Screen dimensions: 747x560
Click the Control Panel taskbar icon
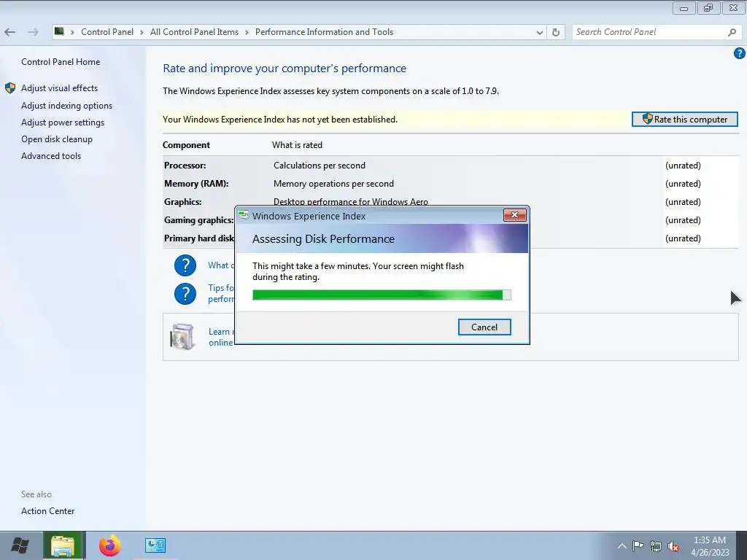(155, 545)
